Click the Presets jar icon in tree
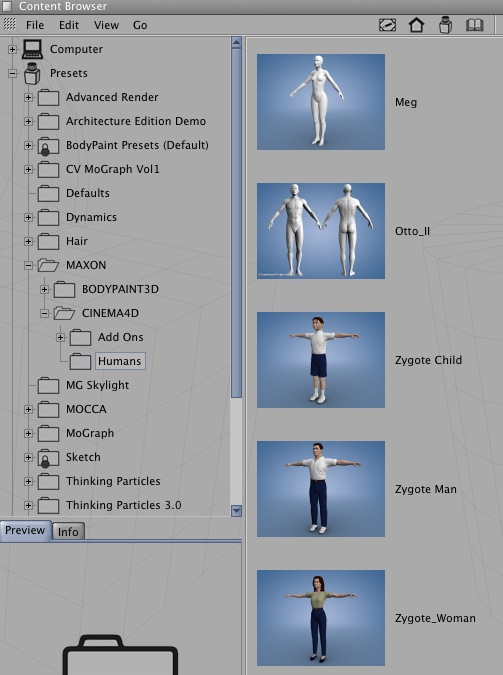Image resolution: width=503 pixels, height=675 pixels. coord(32,73)
